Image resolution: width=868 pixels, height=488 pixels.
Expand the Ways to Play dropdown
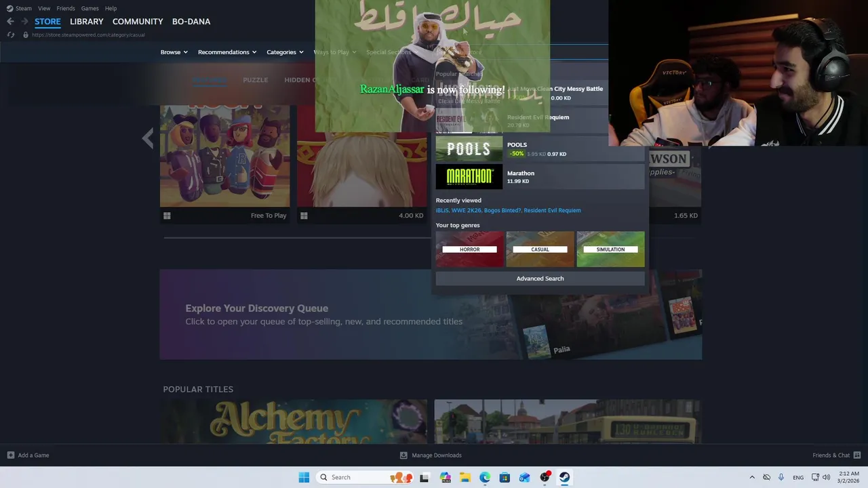(x=335, y=52)
